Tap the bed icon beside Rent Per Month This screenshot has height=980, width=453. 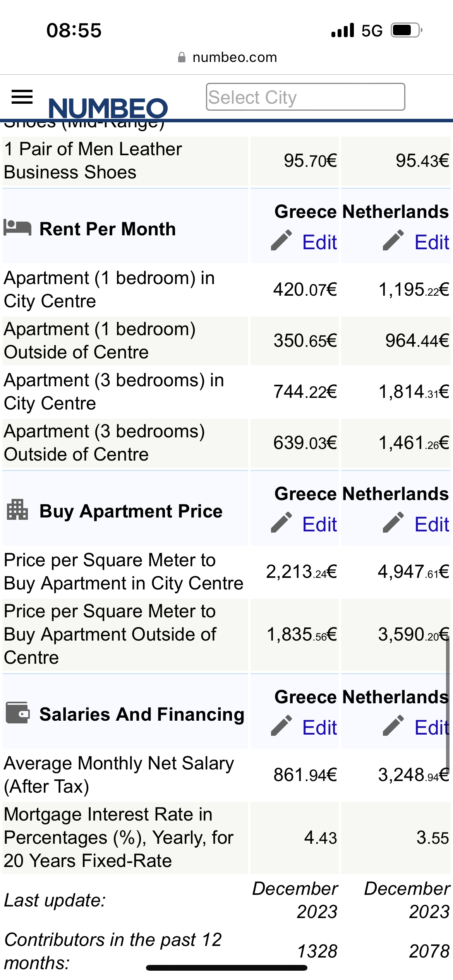point(17,227)
